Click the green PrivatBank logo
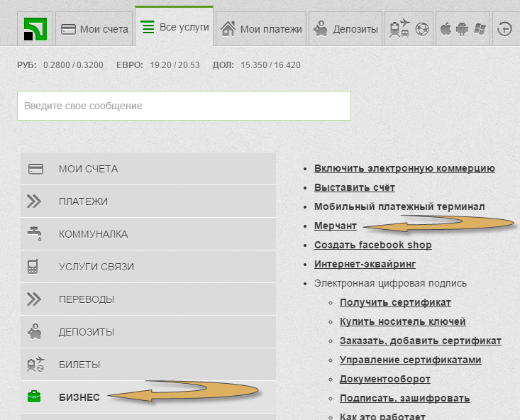 [33, 28]
